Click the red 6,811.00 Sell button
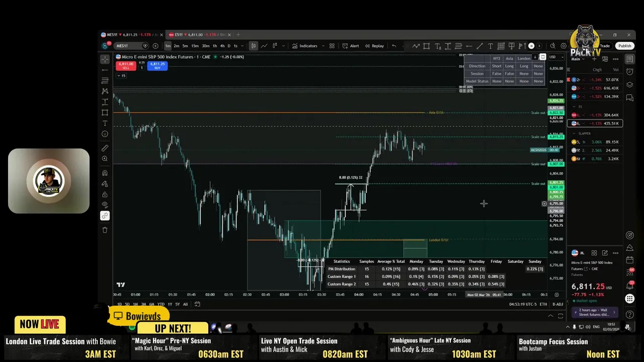This screenshot has width=644, height=362. [126, 65]
